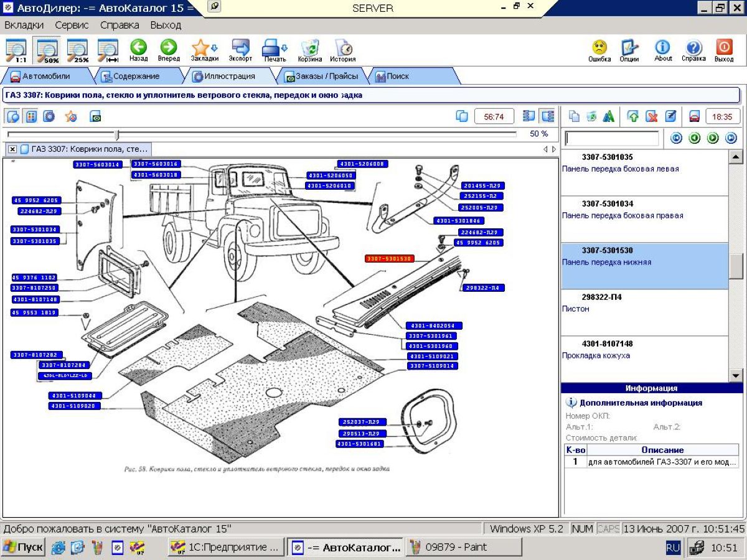The image size is (747, 560).
Task: Click the 4301-5109021 callout on the diagram
Action: 432,357
